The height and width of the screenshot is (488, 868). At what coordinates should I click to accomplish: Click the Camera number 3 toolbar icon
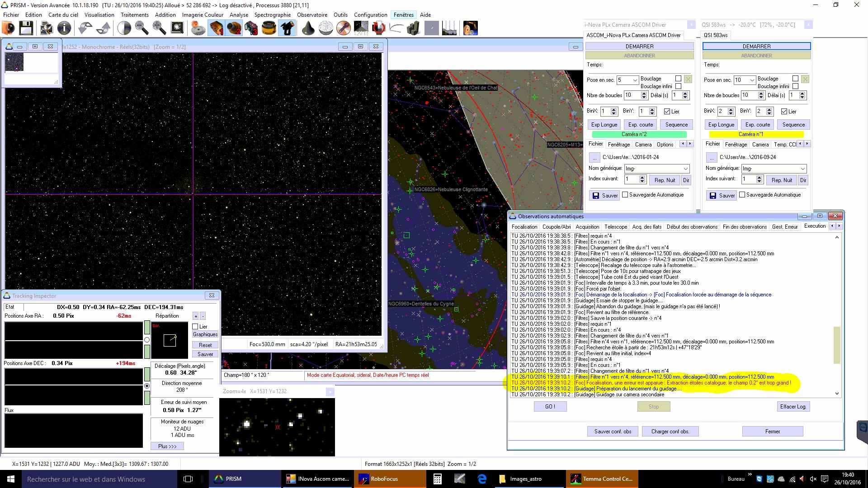tap(251, 28)
